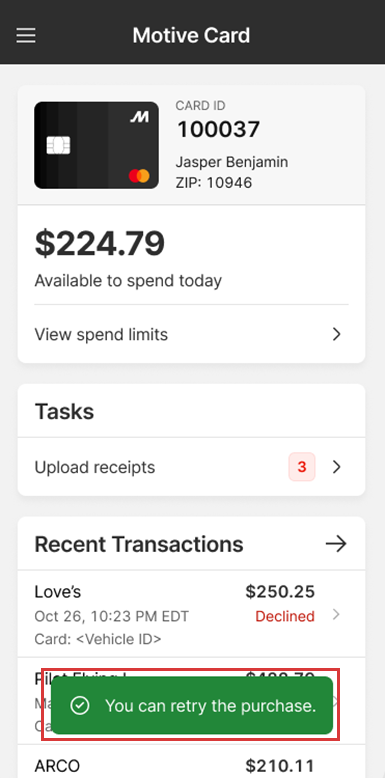Screen dimensions: 385x778
Task: Click the Declined status label
Action: (x=285, y=616)
